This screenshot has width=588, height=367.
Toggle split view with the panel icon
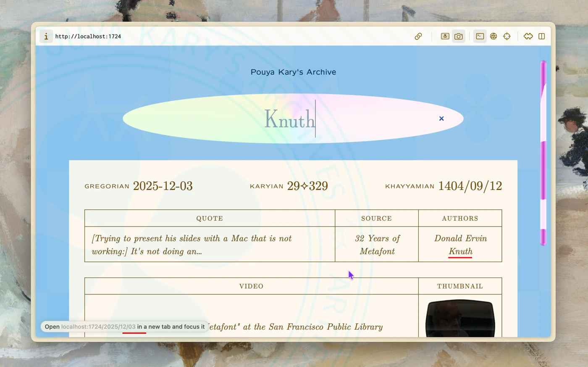[x=542, y=36]
